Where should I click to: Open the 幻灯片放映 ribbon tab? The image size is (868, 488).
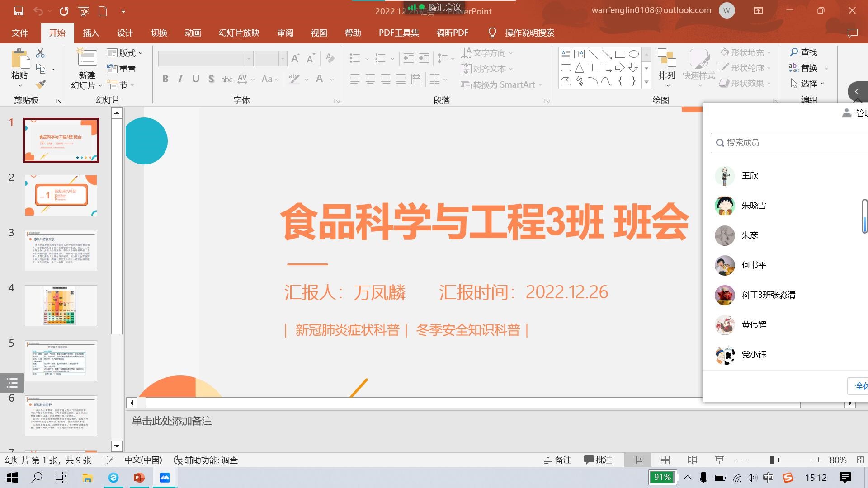point(238,33)
